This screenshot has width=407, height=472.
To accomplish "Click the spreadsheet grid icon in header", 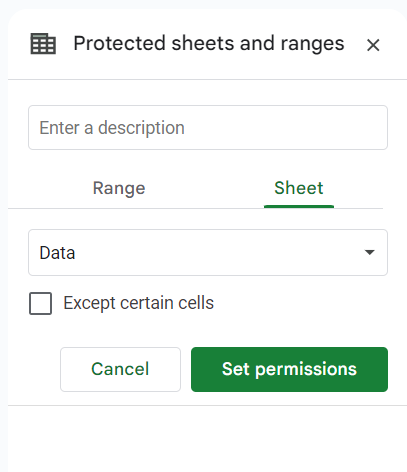I will [43, 44].
